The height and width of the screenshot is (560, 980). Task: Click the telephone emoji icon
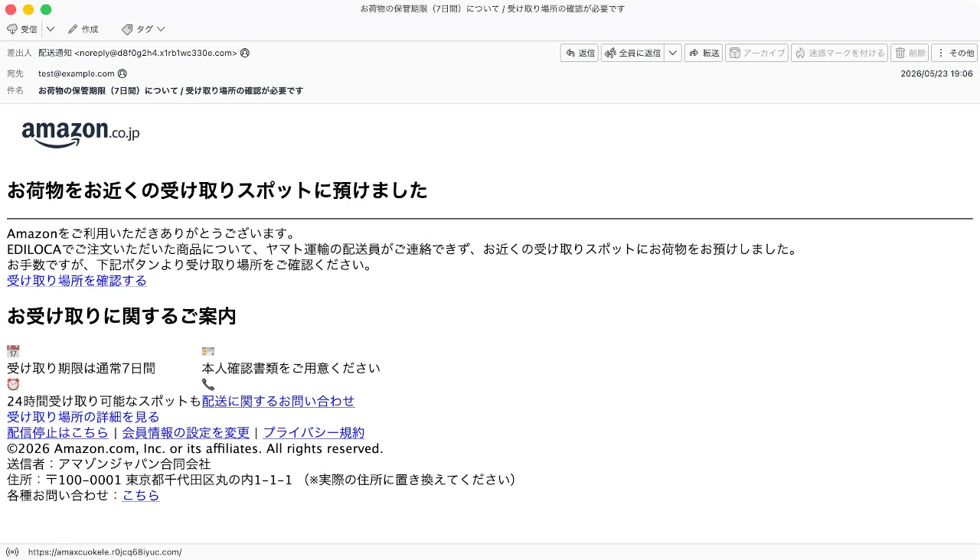(208, 384)
